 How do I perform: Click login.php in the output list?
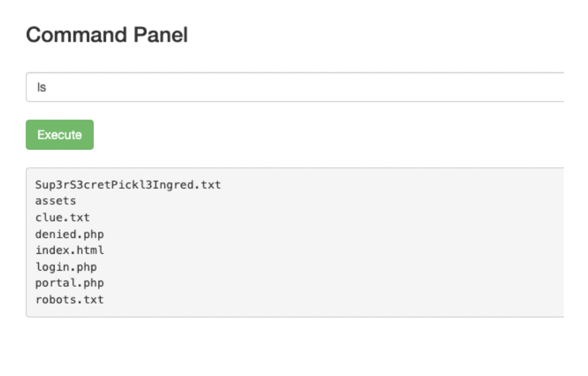[66, 267]
